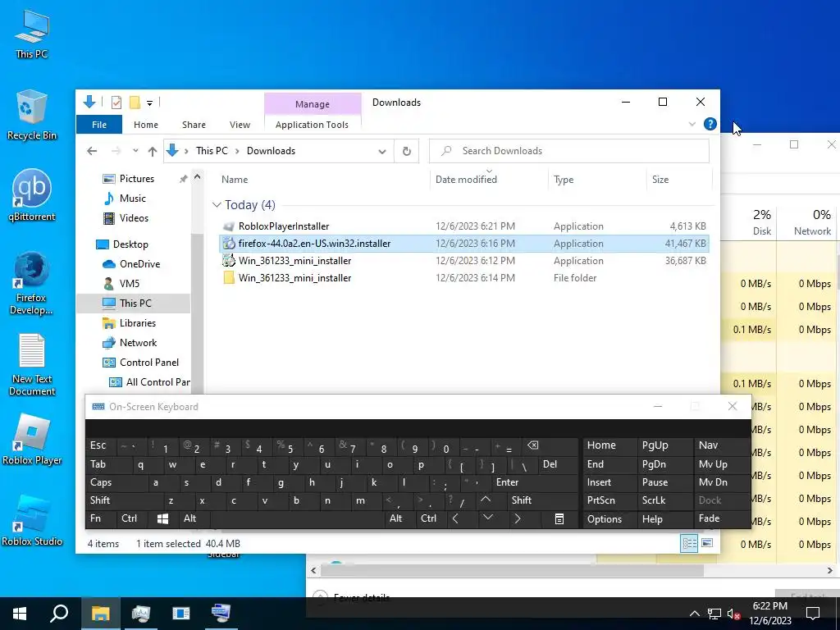This screenshot has width=840, height=630.
Task: Open New Text Document on desktop
Action: (x=32, y=364)
